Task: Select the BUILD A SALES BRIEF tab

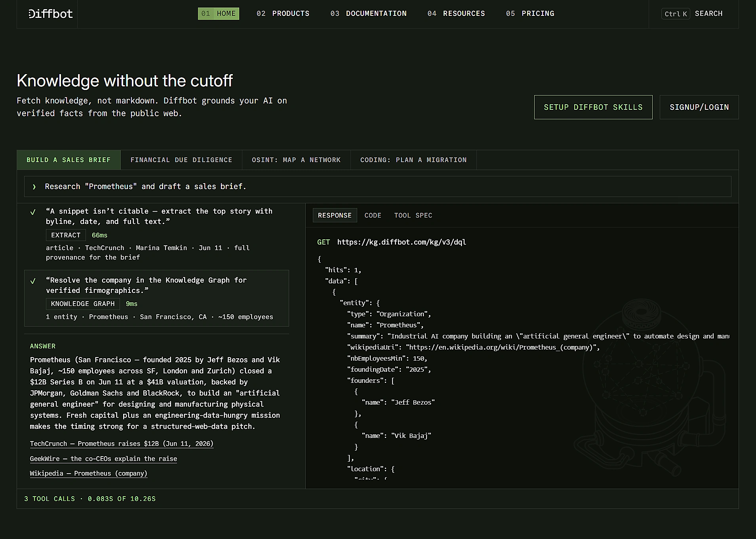Action: click(69, 160)
